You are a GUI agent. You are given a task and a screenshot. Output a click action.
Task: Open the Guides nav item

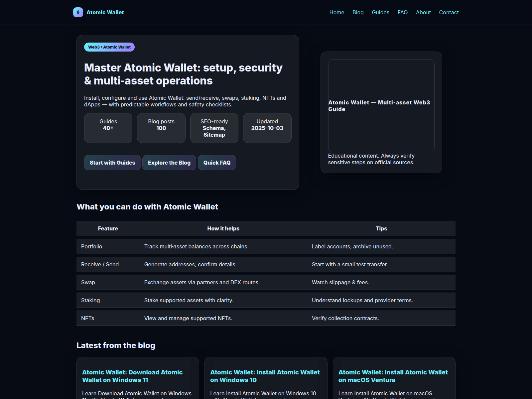tap(380, 12)
